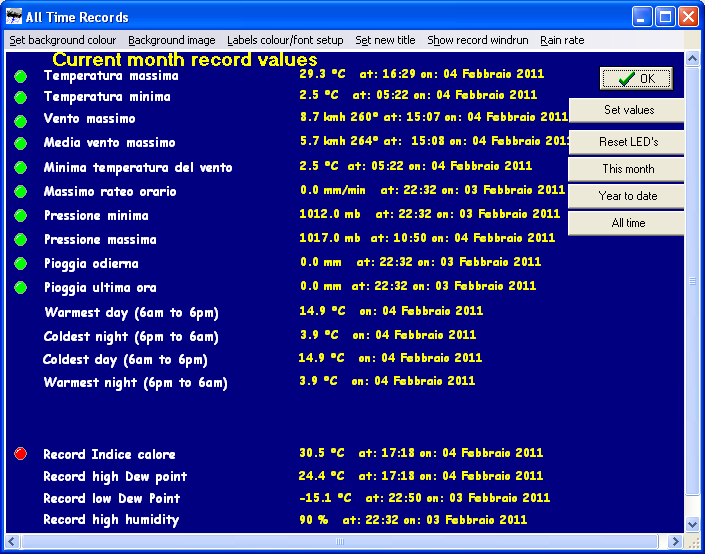The height and width of the screenshot is (554, 705).
Task: Click the Coldest day (6am to 6pm) label
Action: (125, 360)
